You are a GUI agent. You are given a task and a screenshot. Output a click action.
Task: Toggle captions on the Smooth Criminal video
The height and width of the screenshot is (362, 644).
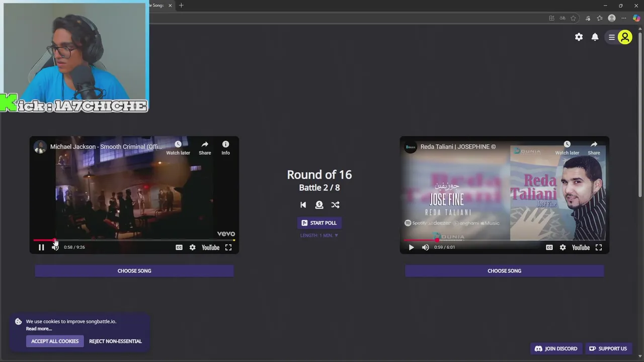tap(179, 247)
